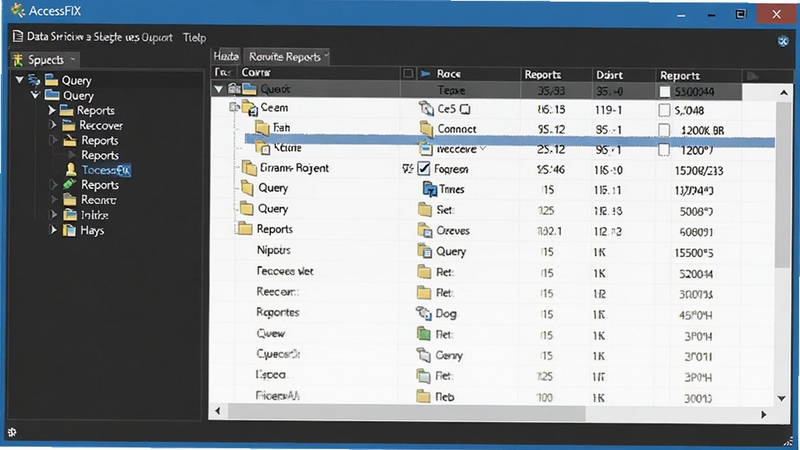
Task: Click the star icon on Spuects panel
Action: [x=18, y=60]
